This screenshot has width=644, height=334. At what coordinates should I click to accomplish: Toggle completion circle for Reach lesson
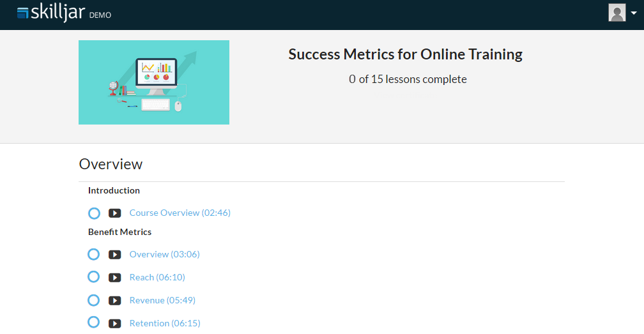click(x=94, y=277)
